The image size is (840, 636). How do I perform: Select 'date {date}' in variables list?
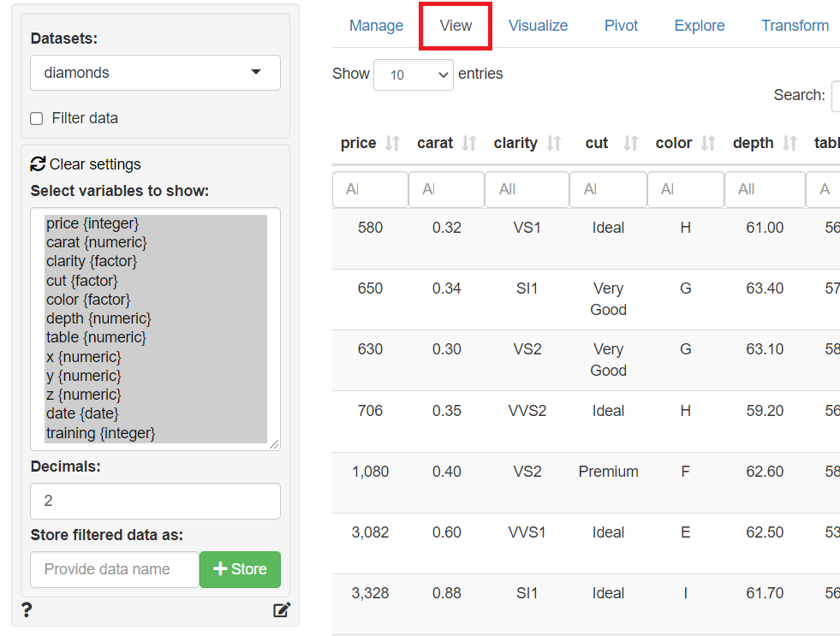click(x=82, y=413)
